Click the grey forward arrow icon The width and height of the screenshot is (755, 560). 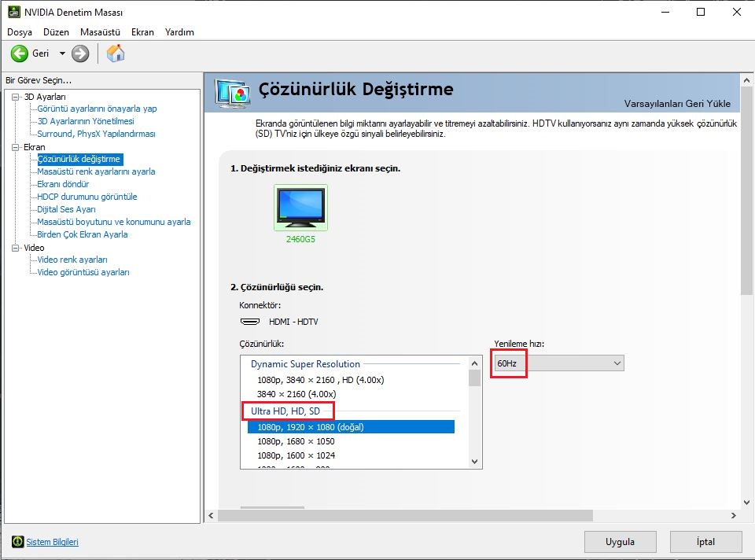click(80, 53)
